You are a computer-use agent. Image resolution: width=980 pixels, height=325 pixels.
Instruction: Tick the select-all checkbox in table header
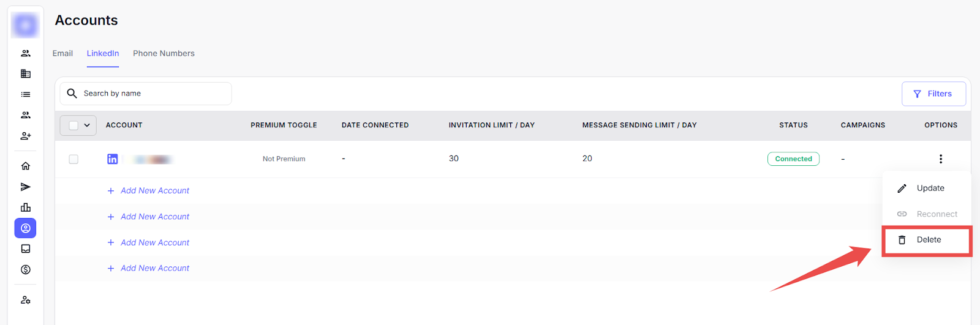[x=73, y=125]
